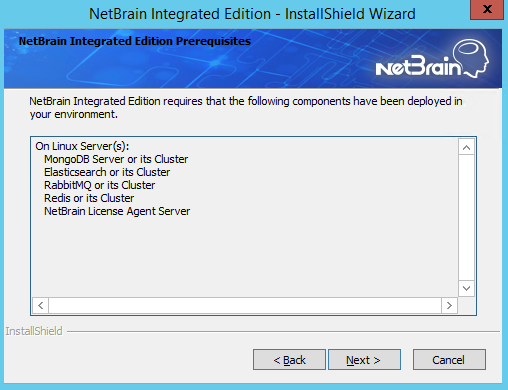Click the vertical scrollbar track
This screenshot has width=508, height=390.
pyautogui.click(x=466, y=217)
